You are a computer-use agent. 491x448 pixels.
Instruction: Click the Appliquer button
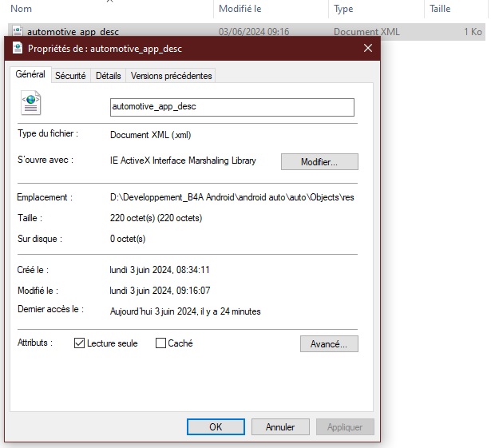coord(345,426)
